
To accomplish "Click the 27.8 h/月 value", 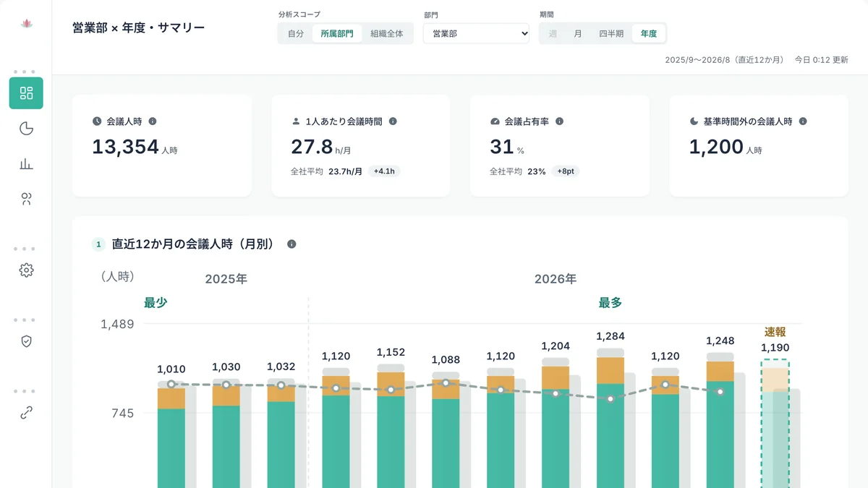I will coord(321,147).
